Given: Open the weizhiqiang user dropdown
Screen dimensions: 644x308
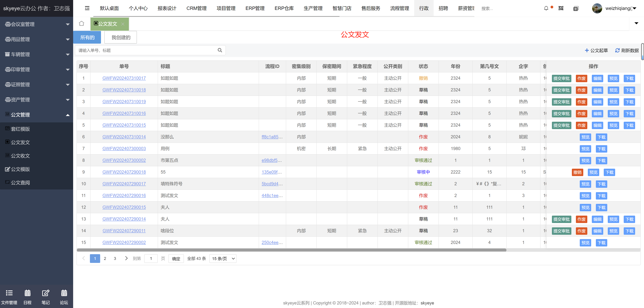Looking at the screenshot, I should pyautogui.click(x=617, y=8).
